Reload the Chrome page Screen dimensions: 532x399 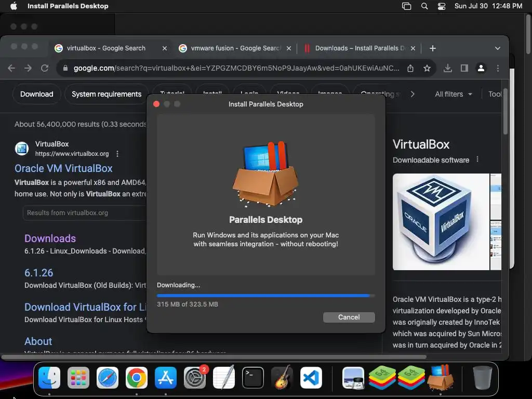pyautogui.click(x=45, y=68)
